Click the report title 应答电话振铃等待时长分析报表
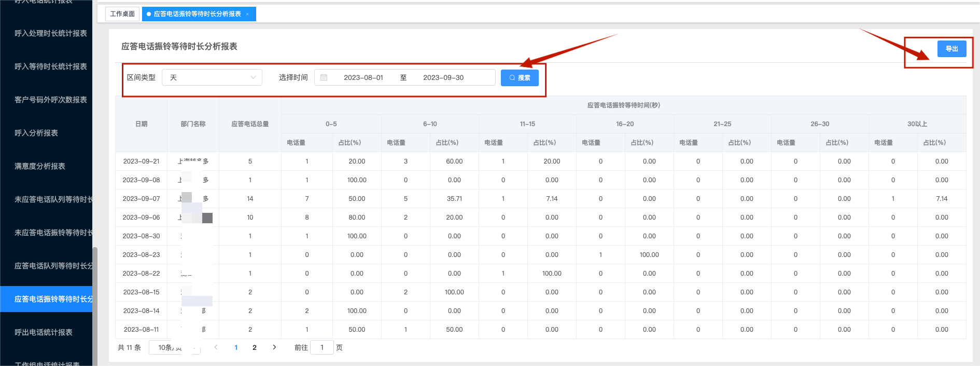The height and width of the screenshot is (366, 980). click(x=179, y=47)
